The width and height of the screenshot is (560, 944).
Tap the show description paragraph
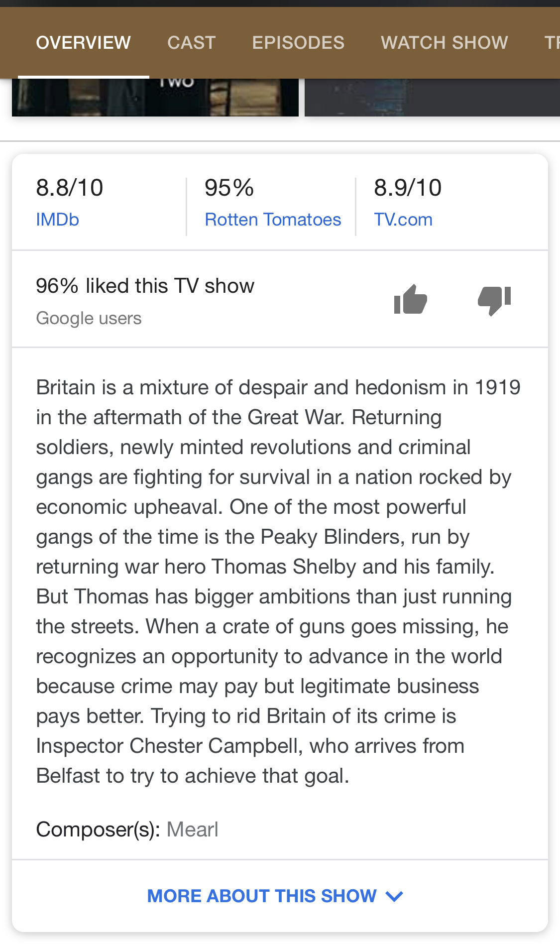tap(278, 582)
